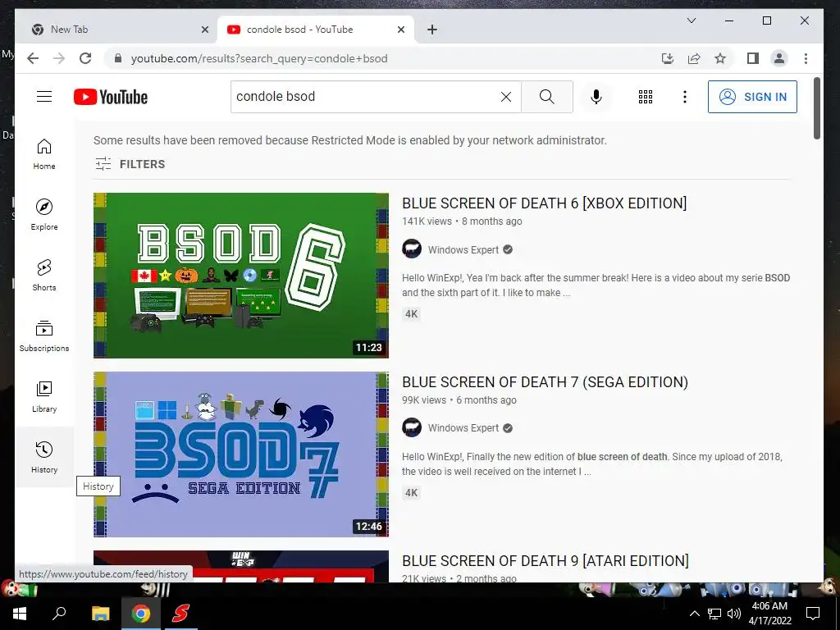
Task: Play the BSOD 6 green thumbnail
Action: coord(241,276)
